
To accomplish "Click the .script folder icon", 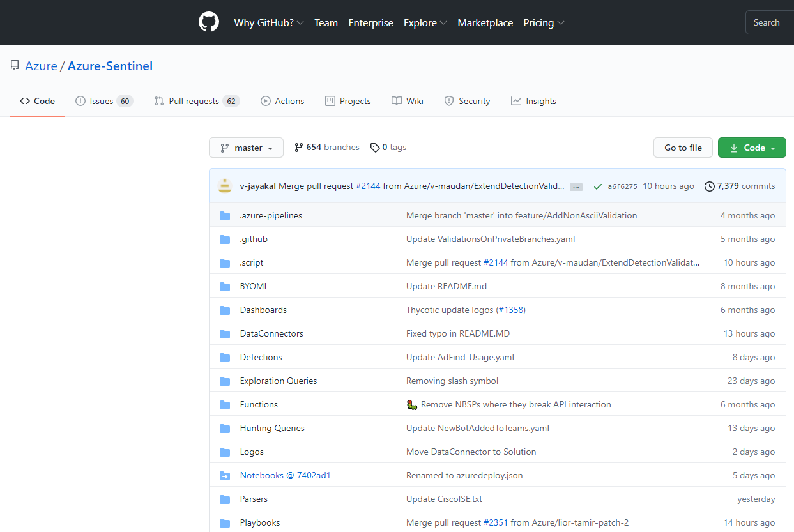I will (x=225, y=263).
